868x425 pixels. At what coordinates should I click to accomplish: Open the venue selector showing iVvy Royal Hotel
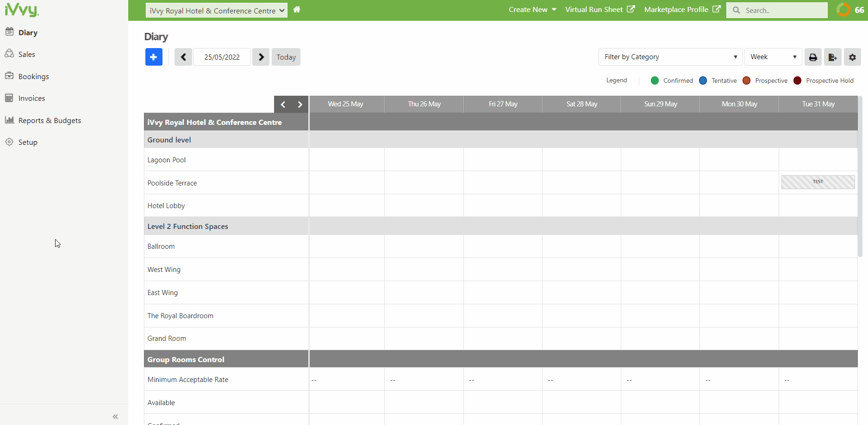coord(216,10)
